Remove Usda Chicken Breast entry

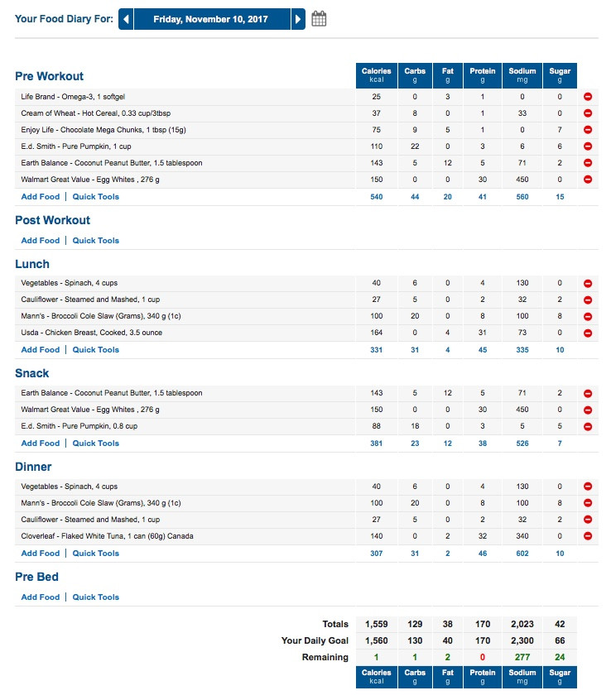pyautogui.click(x=588, y=333)
